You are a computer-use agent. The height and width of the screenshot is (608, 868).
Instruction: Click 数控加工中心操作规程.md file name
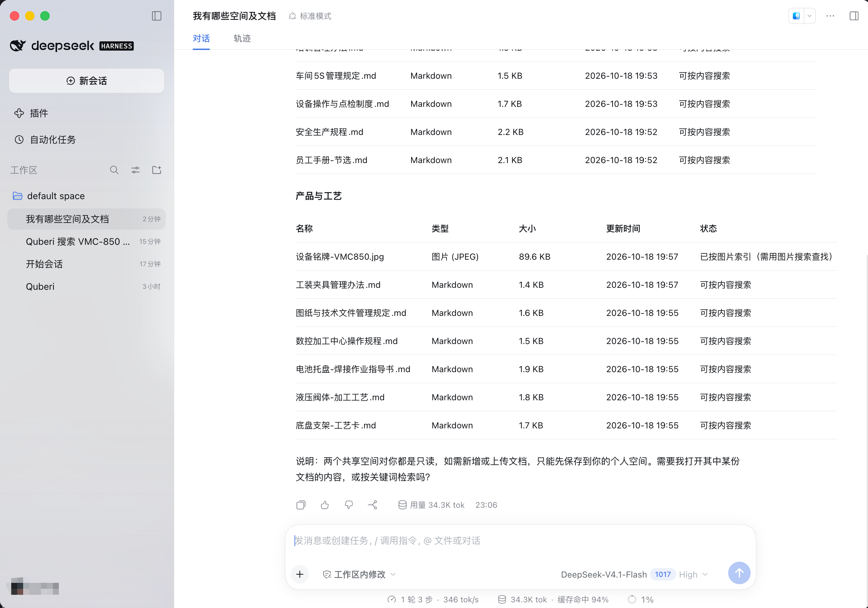(x=347, y=341)
